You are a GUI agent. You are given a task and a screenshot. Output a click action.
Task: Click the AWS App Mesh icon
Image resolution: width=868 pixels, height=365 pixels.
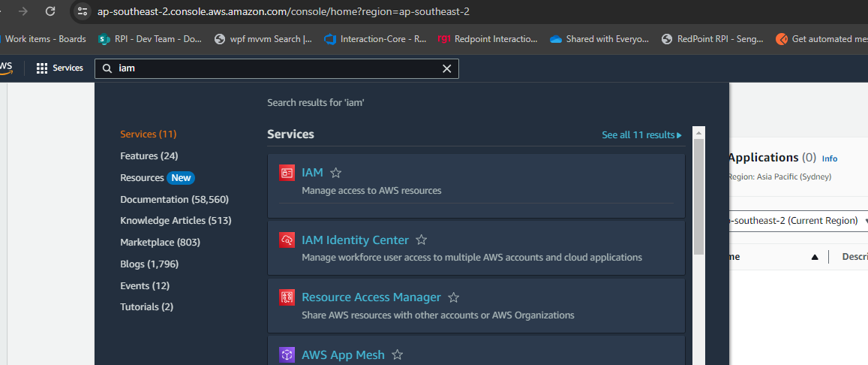pyautogui.click(x=287, y=354)
